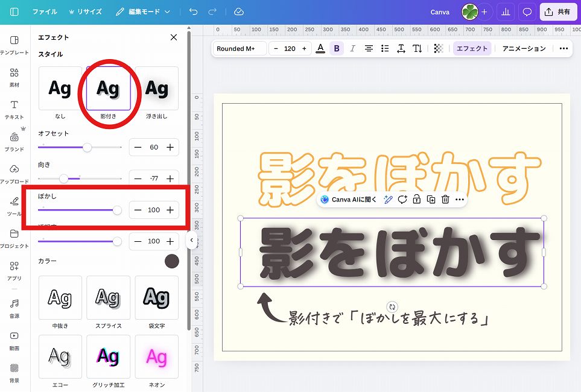Open the analytics bar chart icon
The image size is (581, 392).
pyautogui.click(x=506, y=11)
